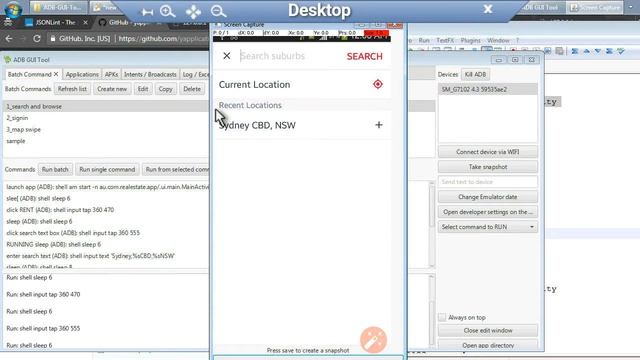Toggle the Always on top checkbox

tap(442, 317)
